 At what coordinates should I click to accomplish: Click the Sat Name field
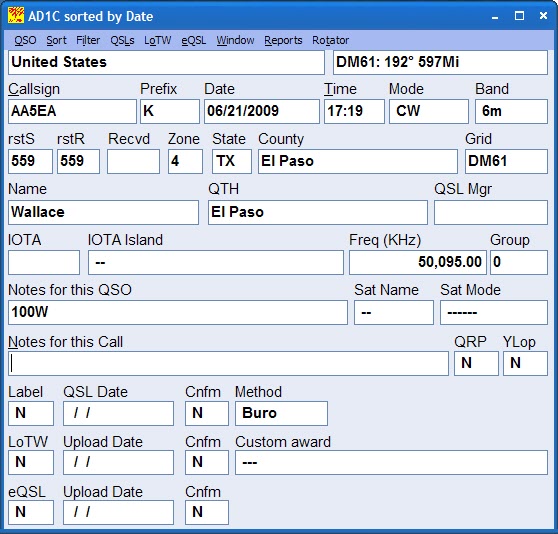(394, 312)
